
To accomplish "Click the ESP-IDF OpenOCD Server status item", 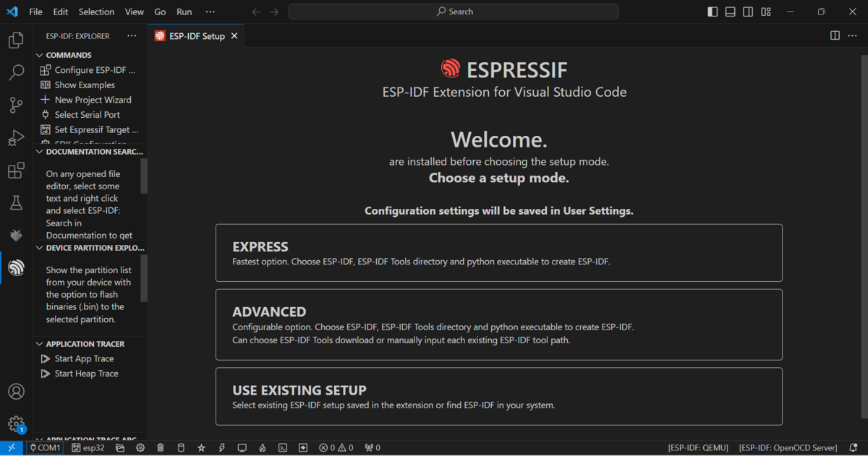I will (x=788, y=448).
